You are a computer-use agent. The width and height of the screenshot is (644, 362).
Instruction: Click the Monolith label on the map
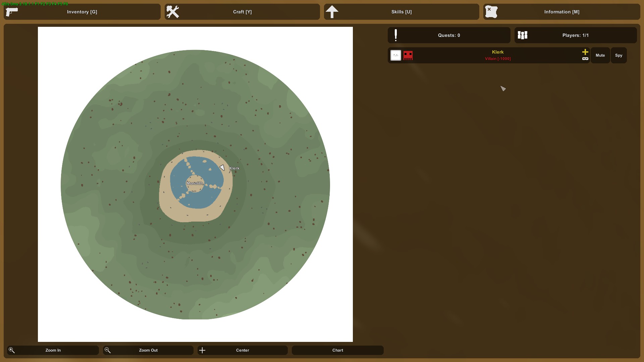click(195, 183)
